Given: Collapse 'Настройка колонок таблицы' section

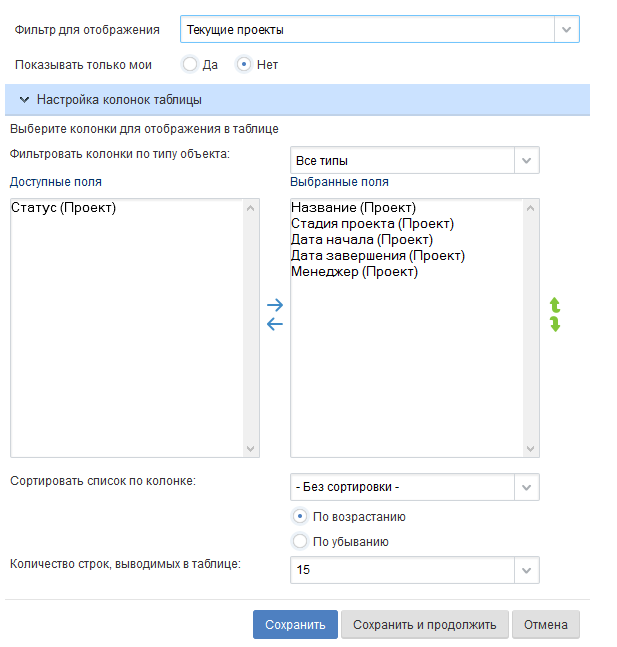Looking at the screenshot, I should 25,100.
